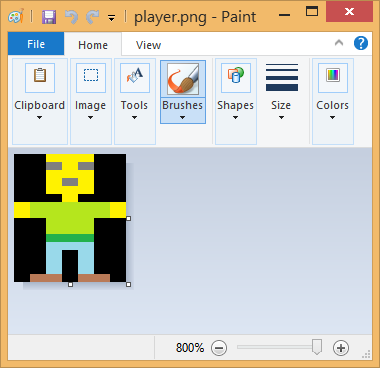Maximize the Paint window
This screenshot has width=380, height=368.
point(312,12)
